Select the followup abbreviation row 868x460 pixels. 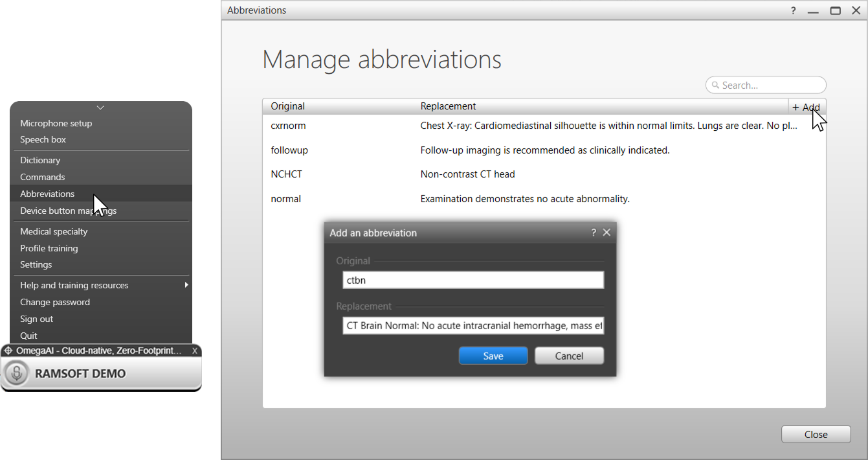544,150
